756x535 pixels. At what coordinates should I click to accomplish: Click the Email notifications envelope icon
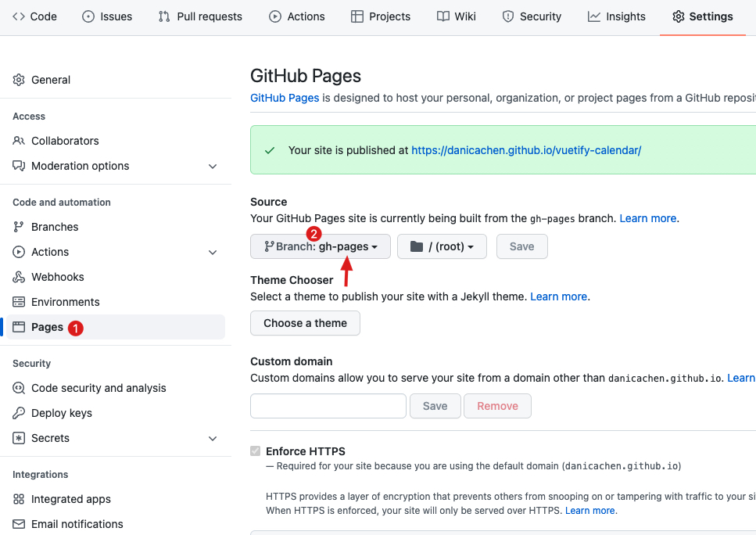click(19, 524)
